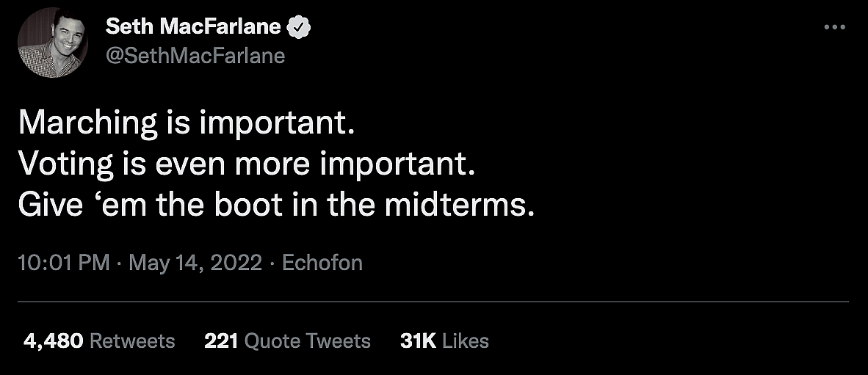
Task: Show the Likes label list
Action: click(x=466, y=341)
